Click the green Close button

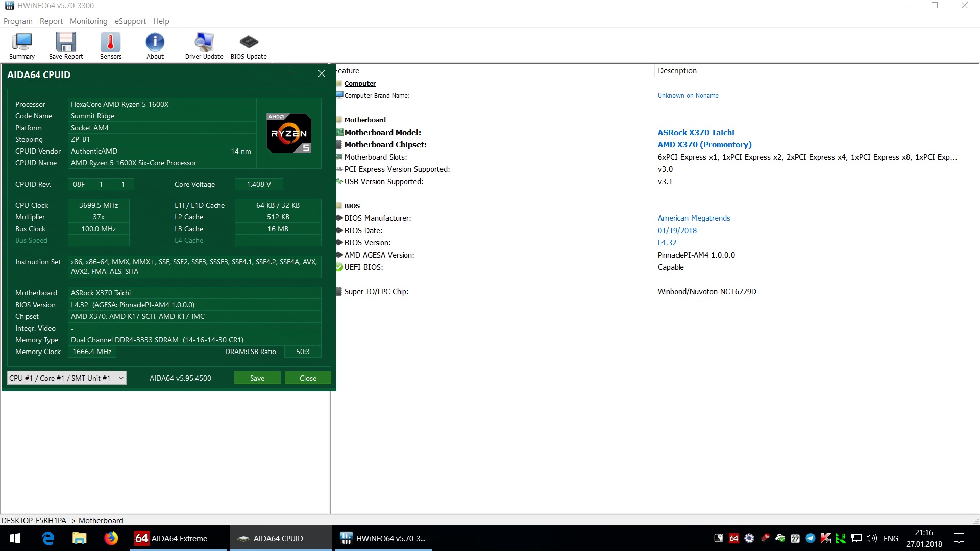coord(308,378)
